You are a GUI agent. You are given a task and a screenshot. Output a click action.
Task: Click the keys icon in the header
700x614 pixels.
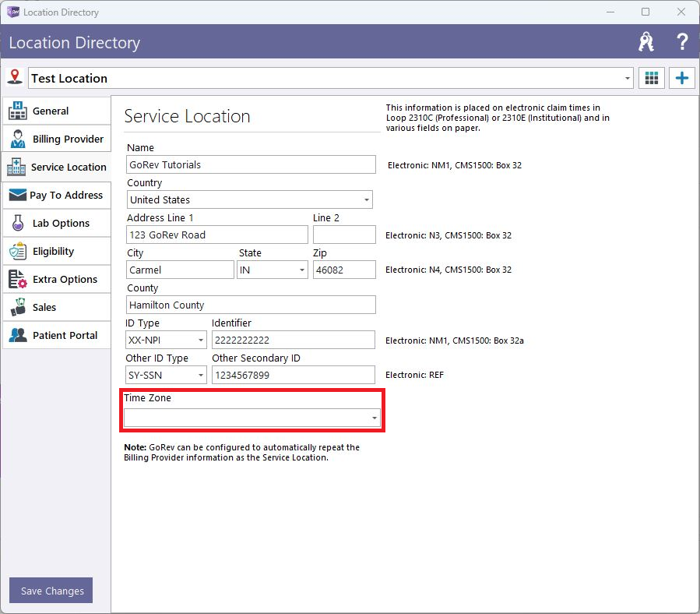click(x=646, y=42)
